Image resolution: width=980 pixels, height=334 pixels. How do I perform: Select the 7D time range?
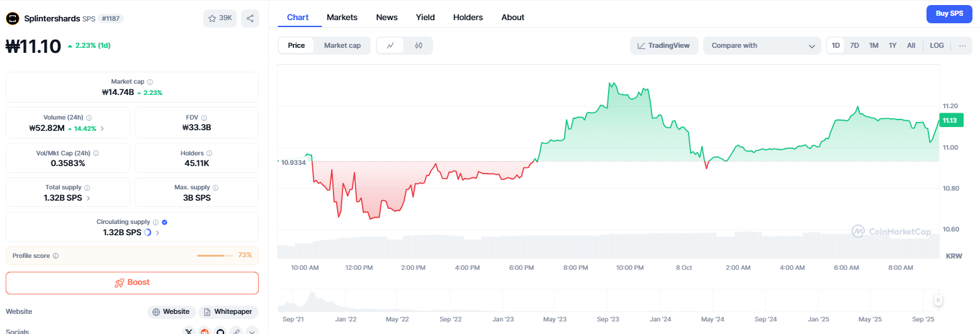854,45
